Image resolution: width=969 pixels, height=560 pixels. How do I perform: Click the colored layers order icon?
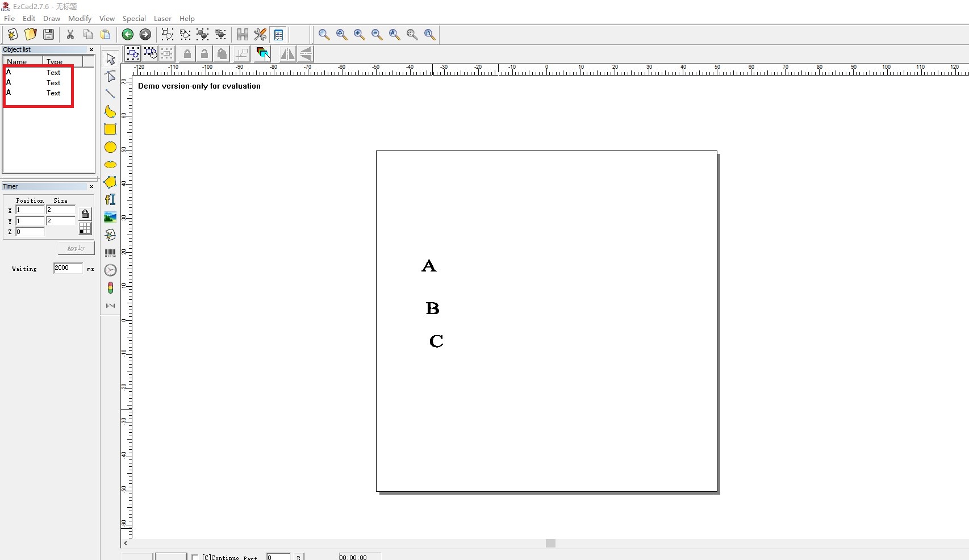coord(263,54)
